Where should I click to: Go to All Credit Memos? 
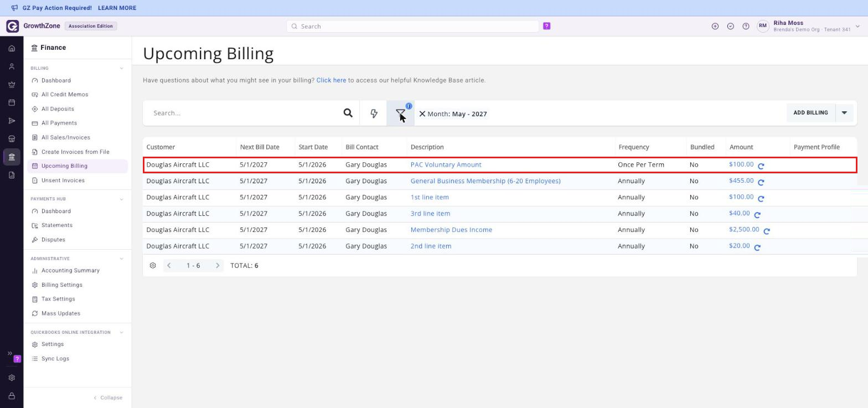click(x=65, y=95)
